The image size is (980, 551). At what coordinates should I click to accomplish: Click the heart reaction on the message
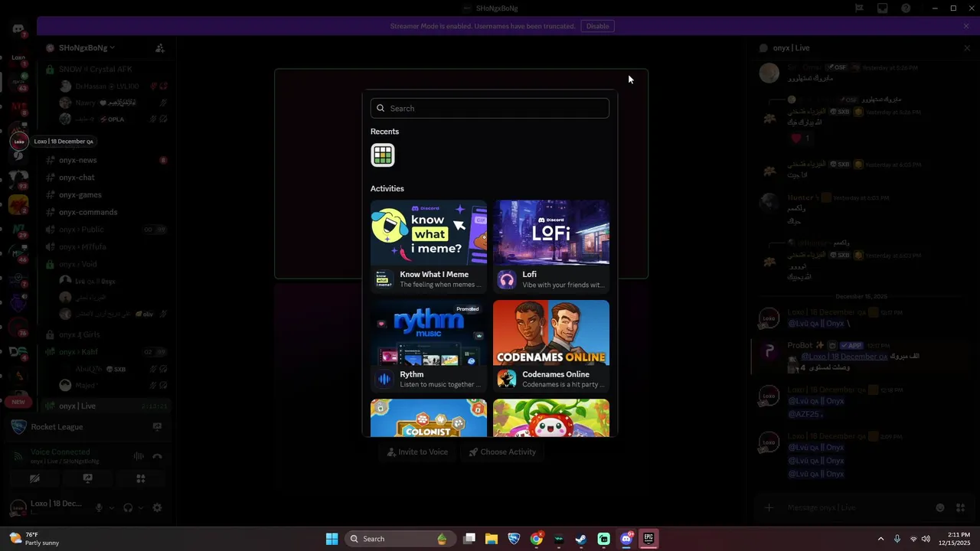coord(801,139)
